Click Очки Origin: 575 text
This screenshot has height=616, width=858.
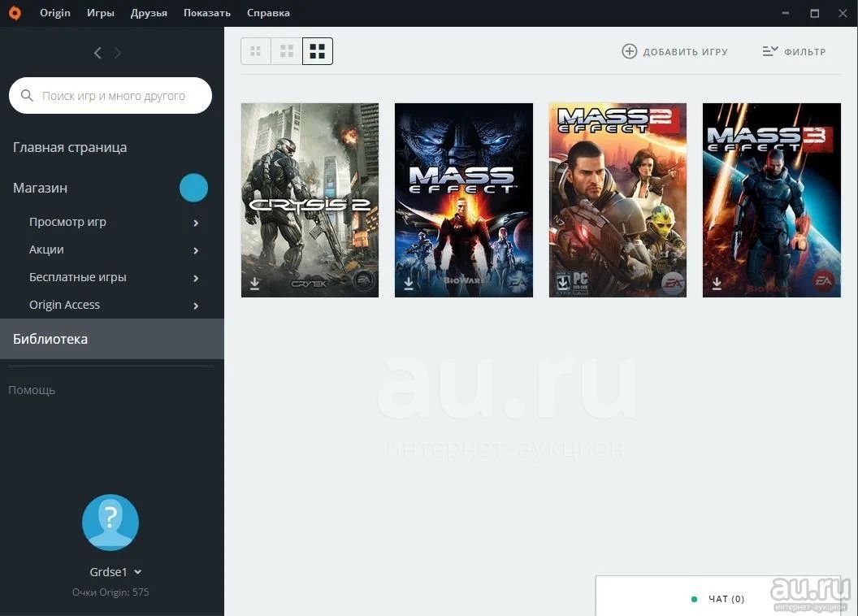pos(110,592)
